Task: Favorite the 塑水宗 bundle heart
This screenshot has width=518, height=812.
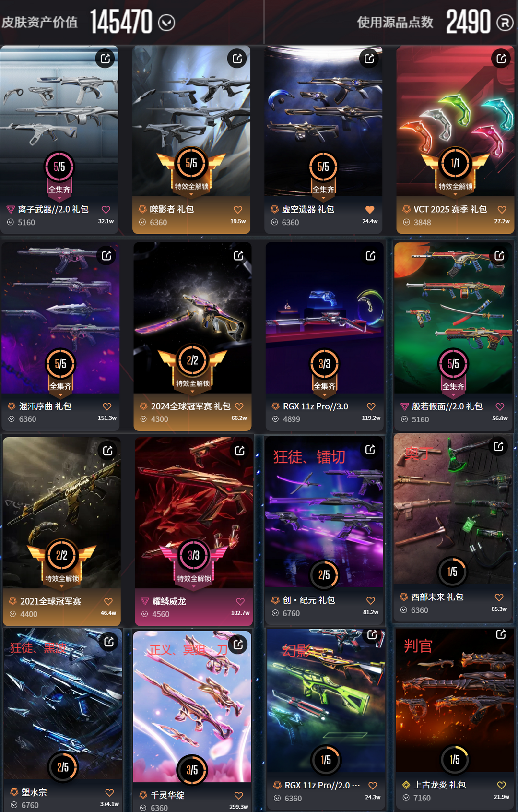Action: coord(109,792)
